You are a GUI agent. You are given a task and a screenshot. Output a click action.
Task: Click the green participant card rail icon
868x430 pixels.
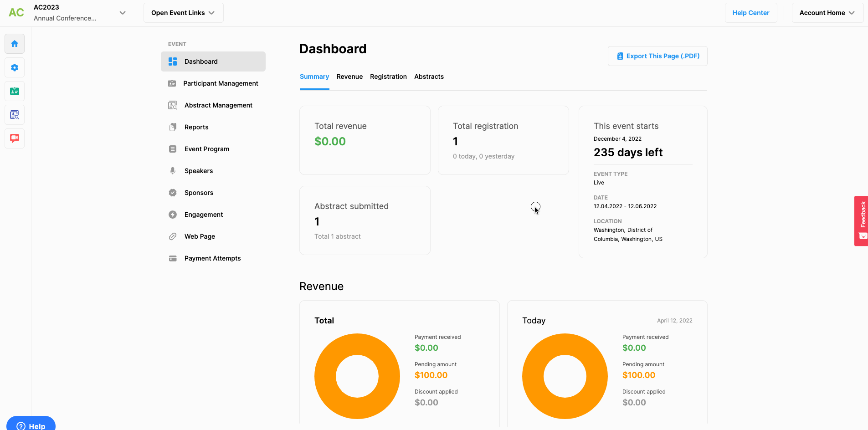[x=15, y=91]
